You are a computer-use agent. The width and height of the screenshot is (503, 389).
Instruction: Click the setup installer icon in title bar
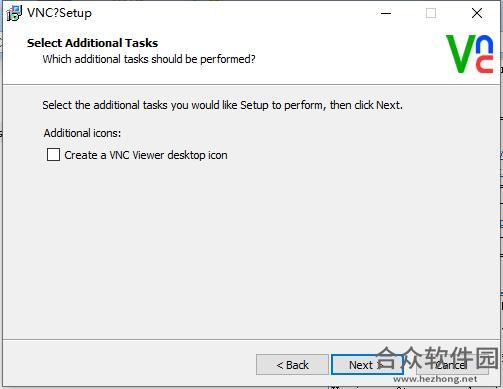click(14, 13)
